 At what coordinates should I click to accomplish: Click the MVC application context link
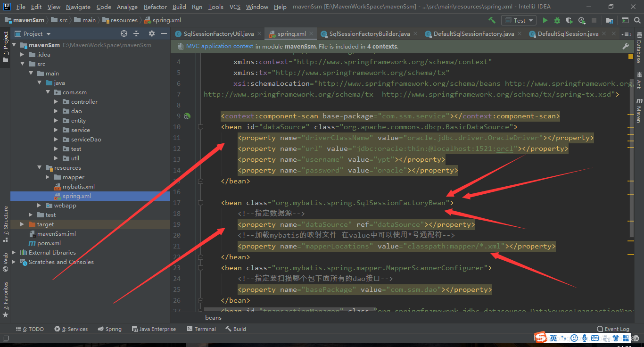(x=220, y=46)
